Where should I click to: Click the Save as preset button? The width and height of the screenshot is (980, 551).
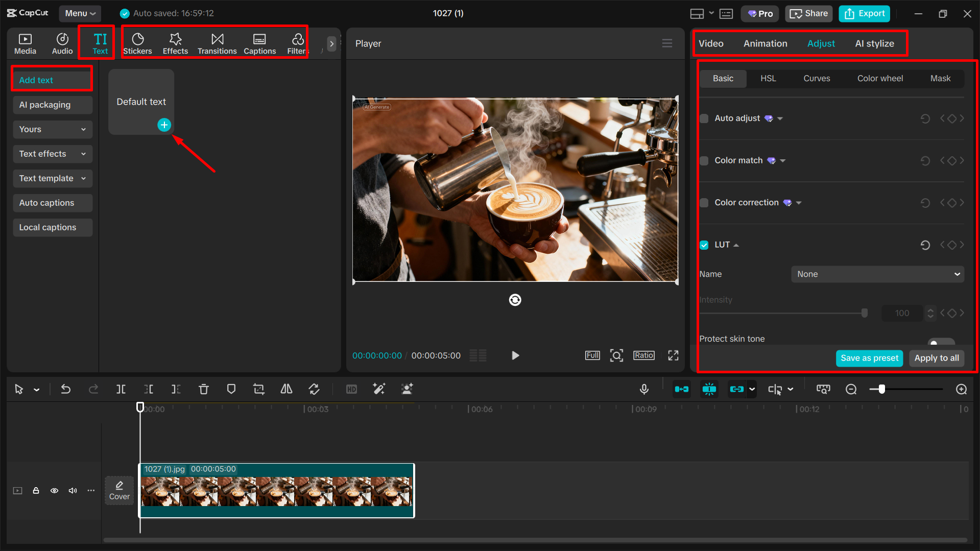click(869, 358)
